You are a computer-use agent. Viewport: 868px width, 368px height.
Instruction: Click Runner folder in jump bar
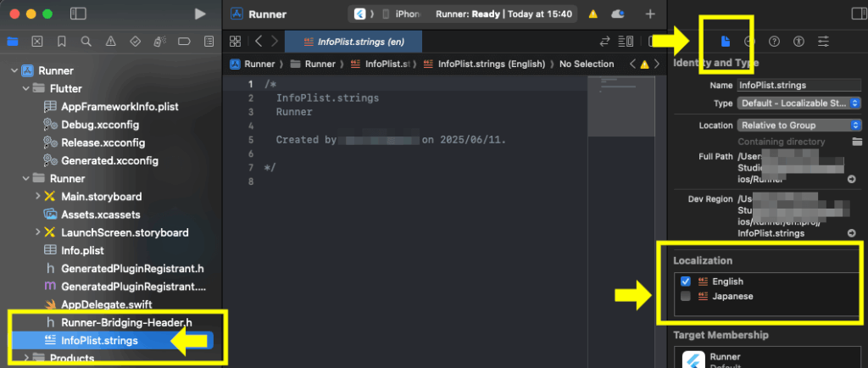point(314,64)
